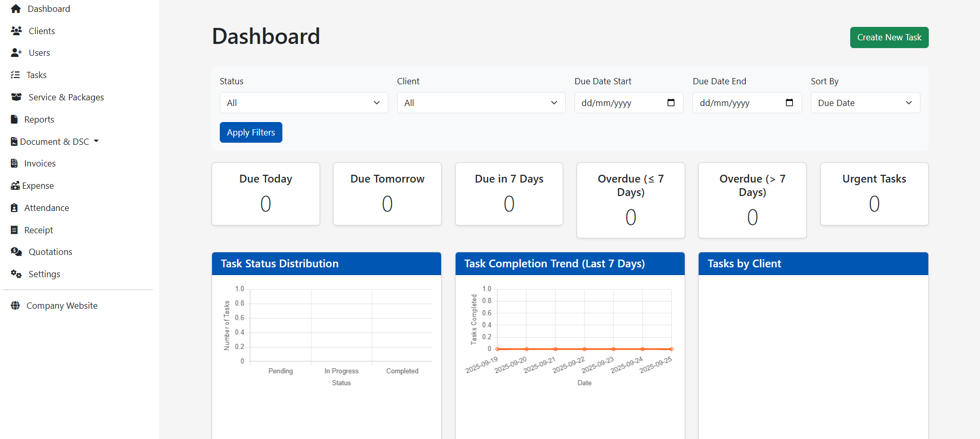Go to Invoices in the sidebar

[x=40, y=163]
